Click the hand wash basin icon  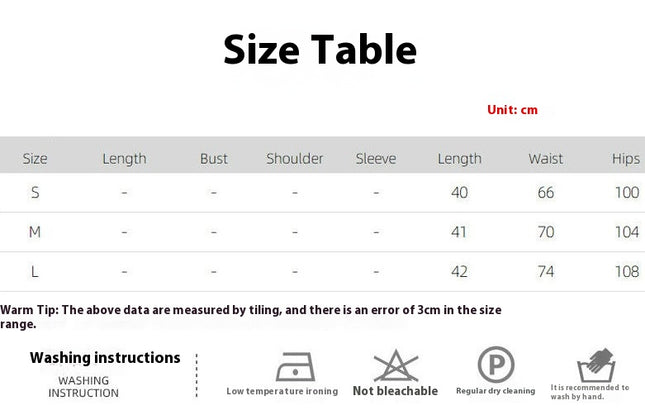click(x=596, y=366)
